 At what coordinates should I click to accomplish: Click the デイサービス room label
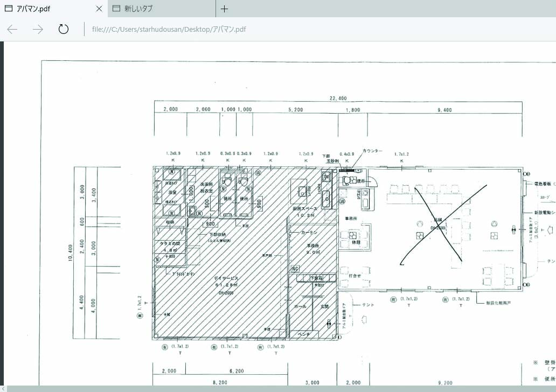[226, 278]
